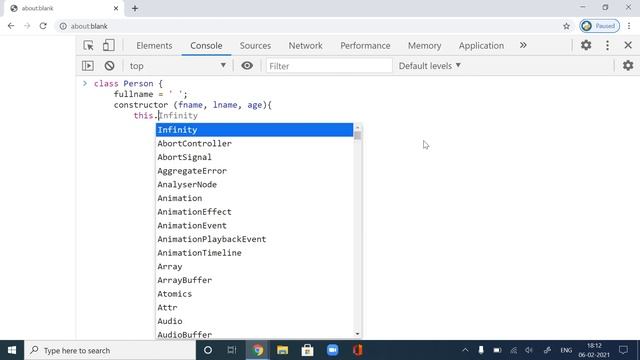Select the AnalyserNode suggestion
Viewport: 640px width, 360px height.
coord(254,184)
